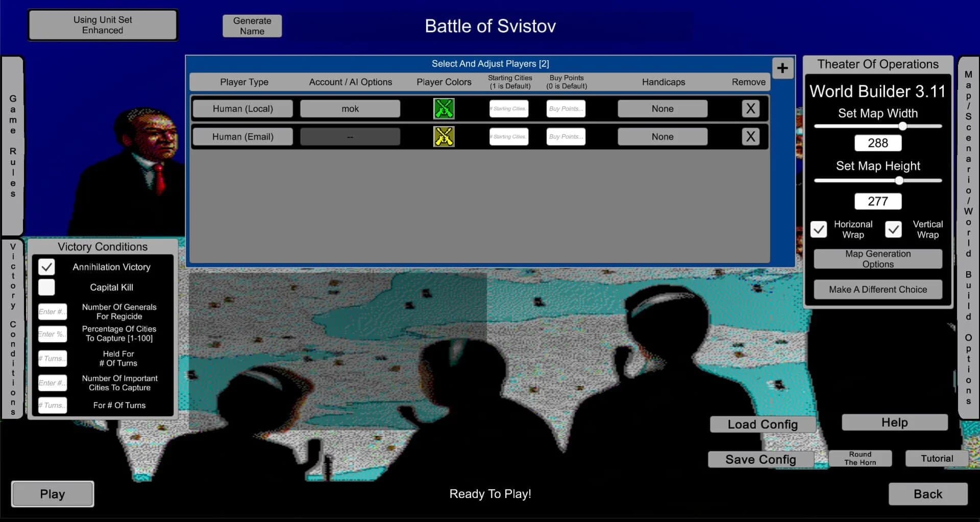The image size is (980, 522).
Task: Click the Buy Points field for mok
Action: (565, 108)
